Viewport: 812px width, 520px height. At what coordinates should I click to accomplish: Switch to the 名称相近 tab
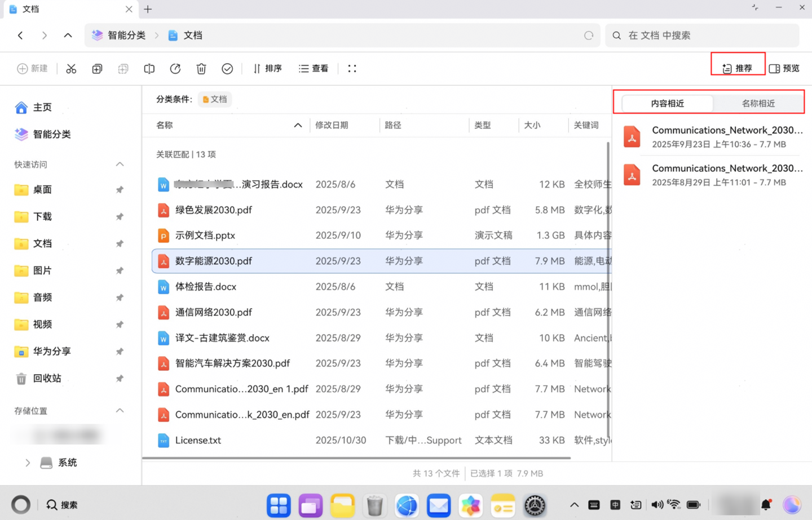[758, 103]
